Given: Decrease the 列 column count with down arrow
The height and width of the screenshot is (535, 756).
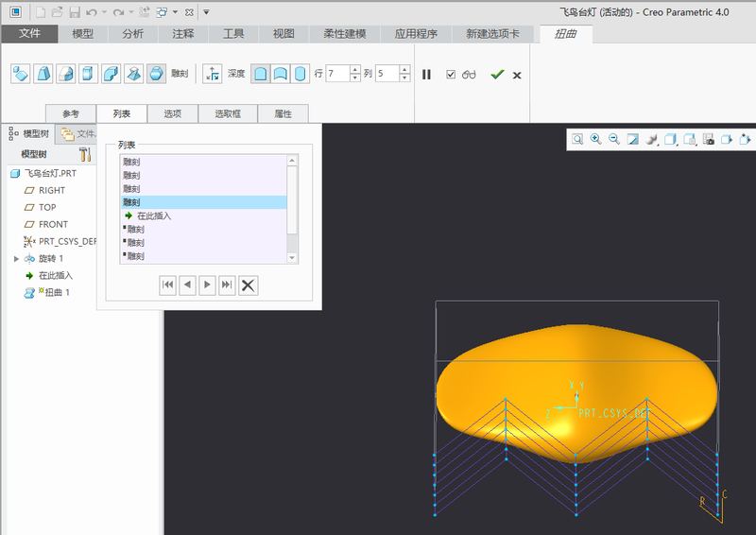Looking at the screenshot, I should (x=405, y=78).
